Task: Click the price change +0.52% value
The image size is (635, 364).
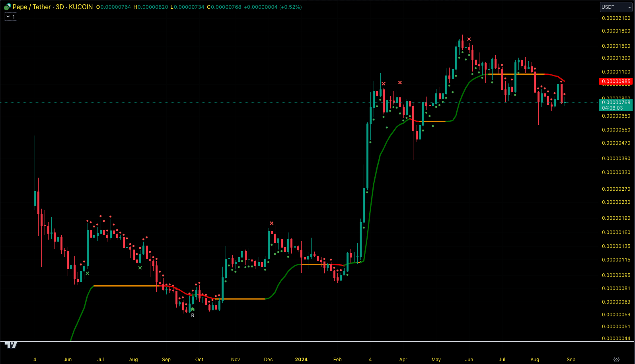Action: (290, 7)
